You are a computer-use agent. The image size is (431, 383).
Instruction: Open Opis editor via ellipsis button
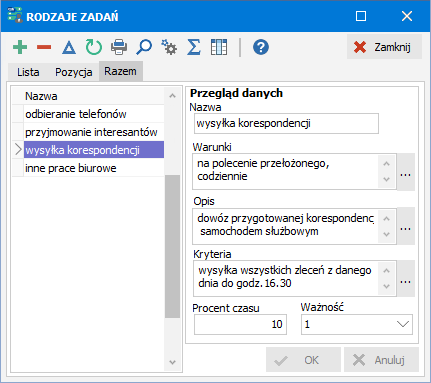(406, 226)
